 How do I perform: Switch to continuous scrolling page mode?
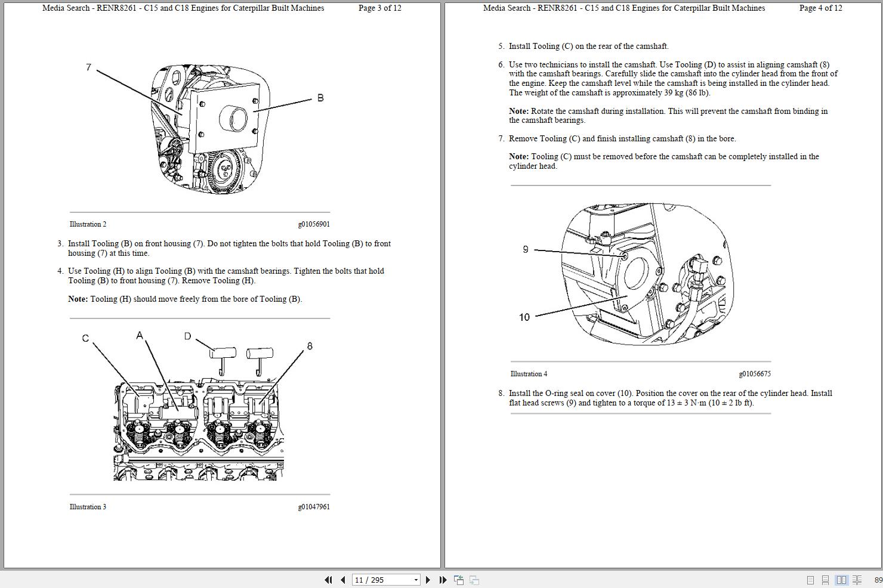click(826, 579)
